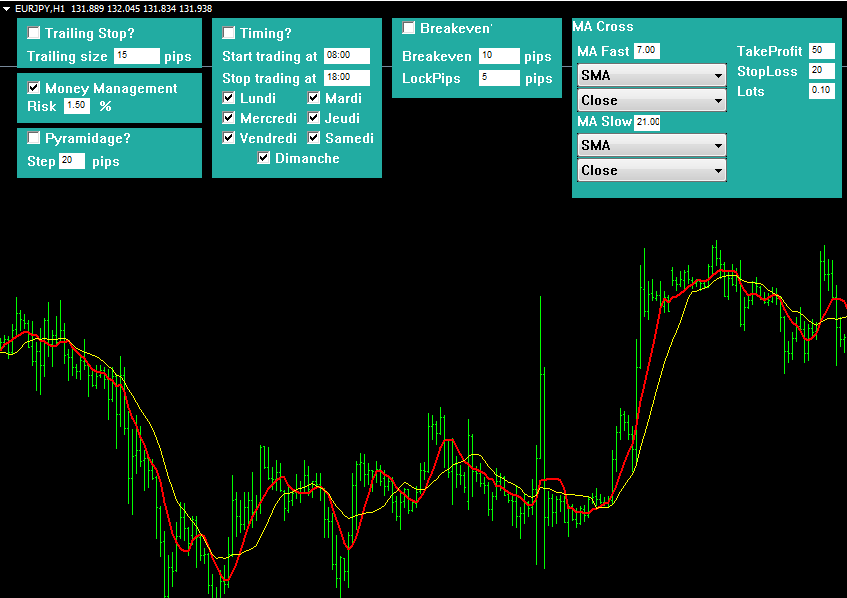Click the Lots value field

tap(821, 91)
